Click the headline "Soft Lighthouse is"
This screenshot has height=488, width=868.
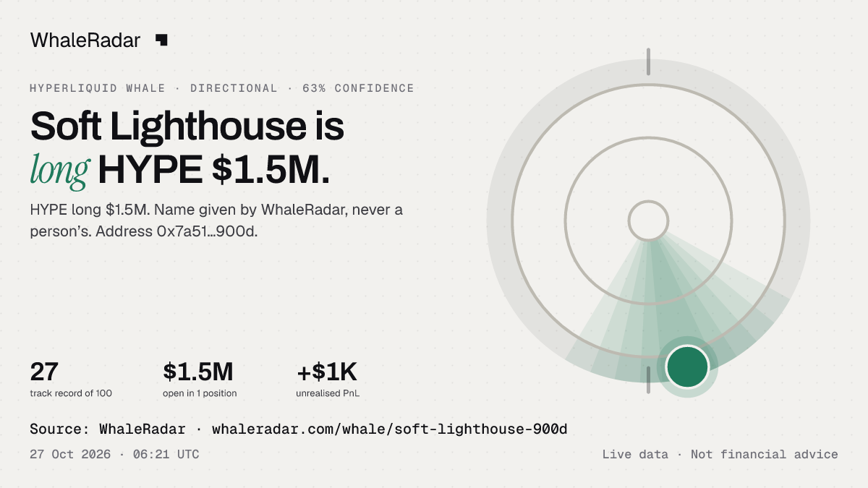[187, 127]
